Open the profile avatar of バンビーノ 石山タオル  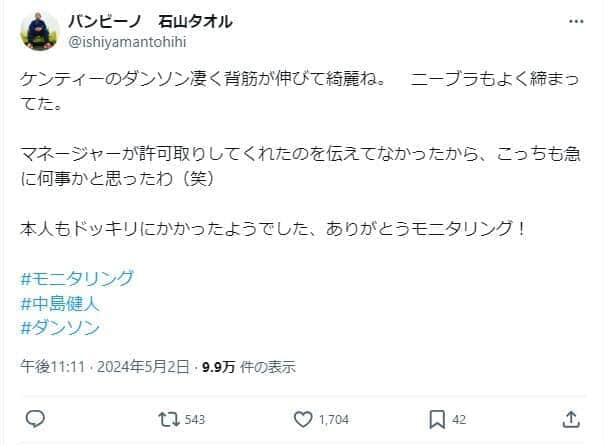(x=39, y=31)
